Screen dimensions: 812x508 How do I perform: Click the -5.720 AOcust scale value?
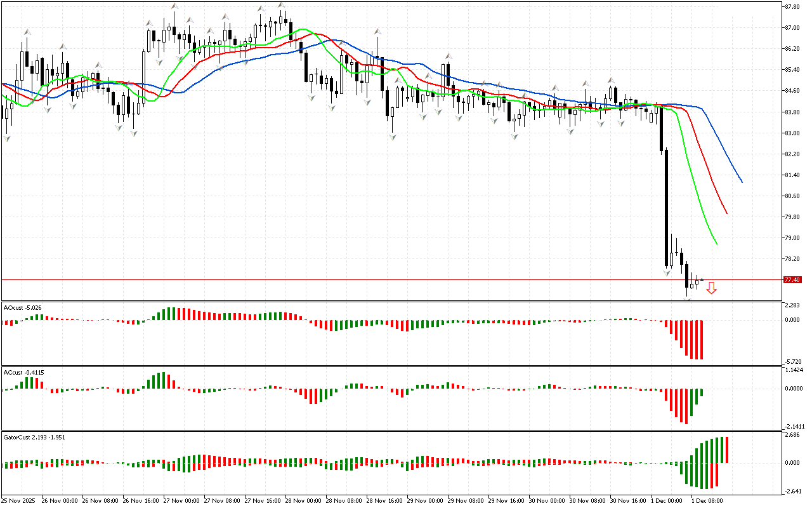tap(792, 361)
